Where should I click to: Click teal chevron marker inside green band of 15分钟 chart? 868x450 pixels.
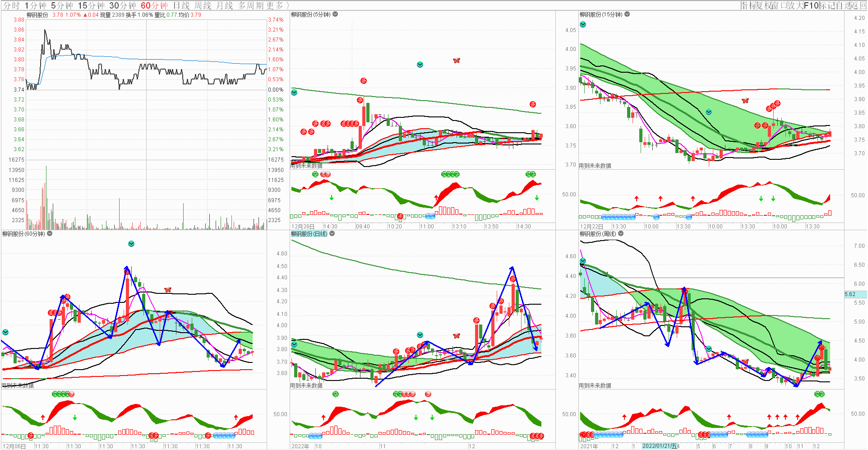[709, 112]
